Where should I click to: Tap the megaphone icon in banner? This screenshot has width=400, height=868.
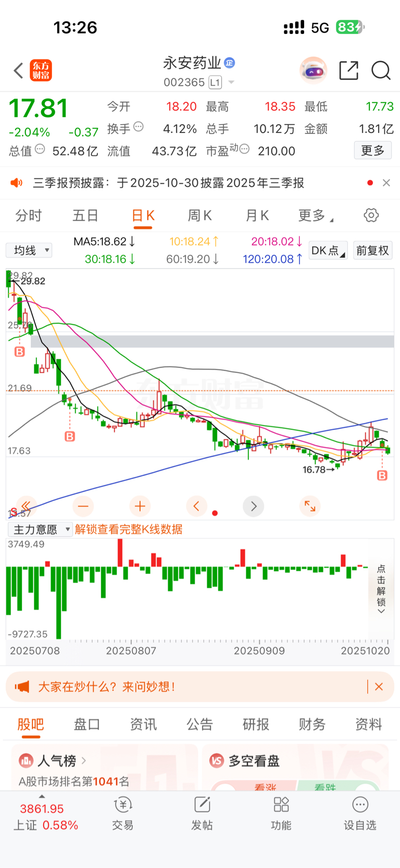coord(22,687)
